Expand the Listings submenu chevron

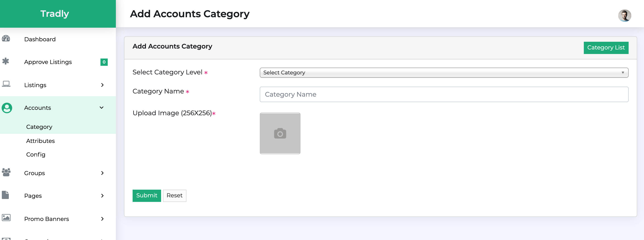click(102, 85)
